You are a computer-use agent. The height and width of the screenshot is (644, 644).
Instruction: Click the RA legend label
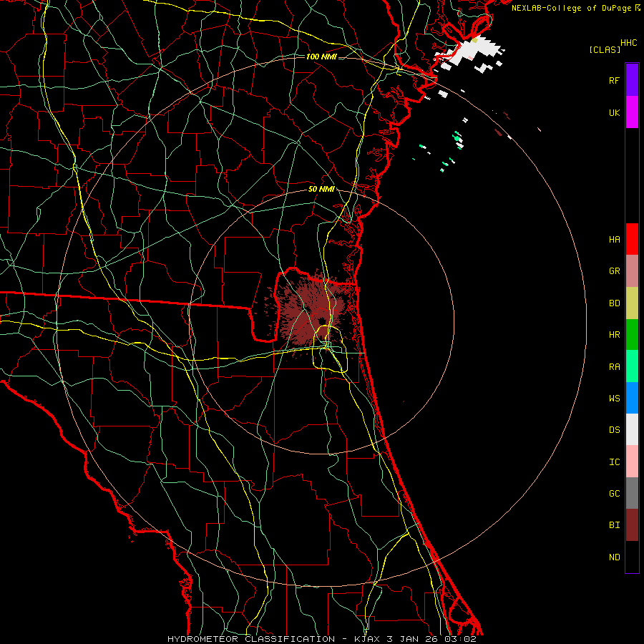pos(614,367)
